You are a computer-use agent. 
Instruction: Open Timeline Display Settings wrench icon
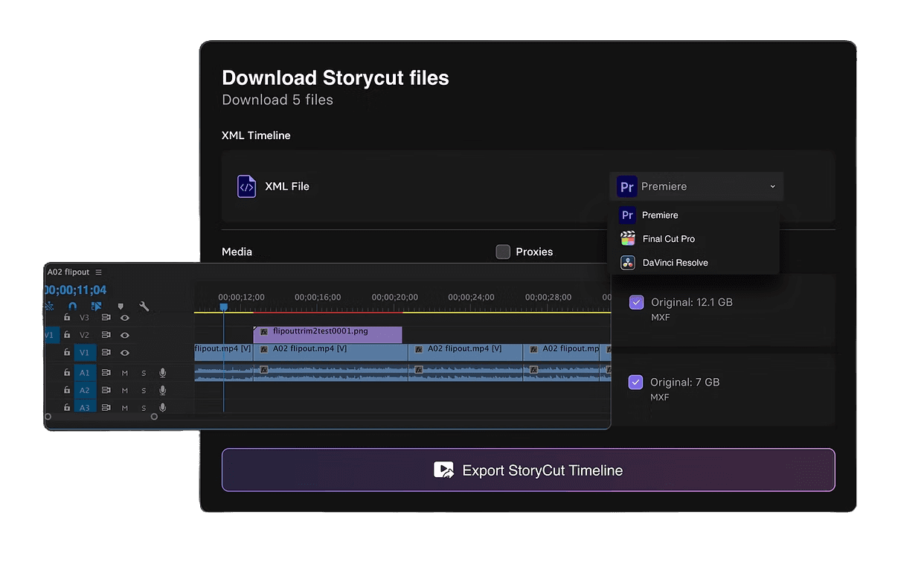(144, 306)
